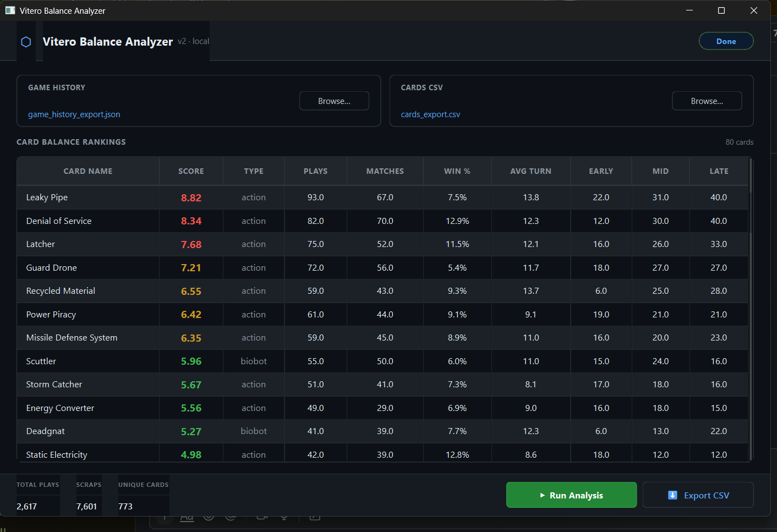Click the 93.0 plays cell
The height and width of the screenshot is (532, 777).
316,198
